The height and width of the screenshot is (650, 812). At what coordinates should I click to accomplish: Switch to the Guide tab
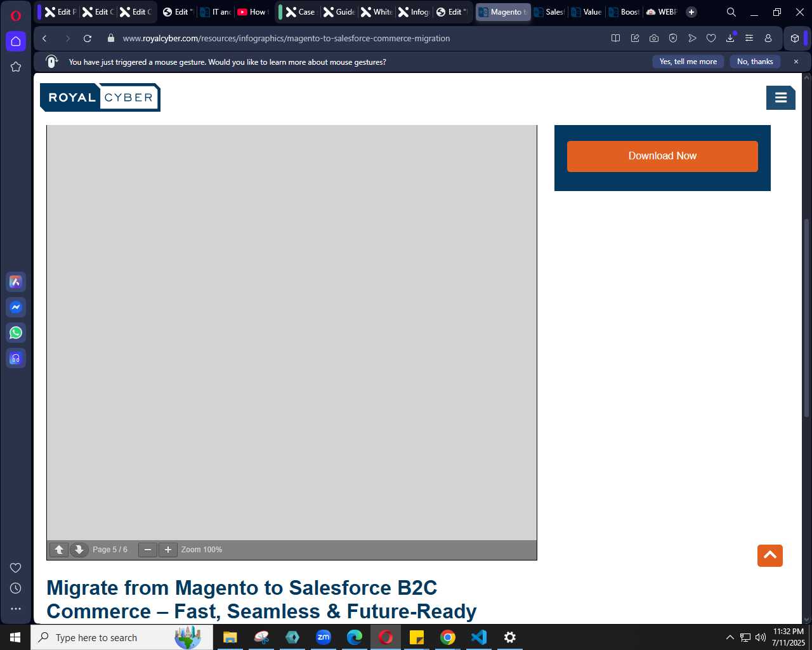(339, 12)
